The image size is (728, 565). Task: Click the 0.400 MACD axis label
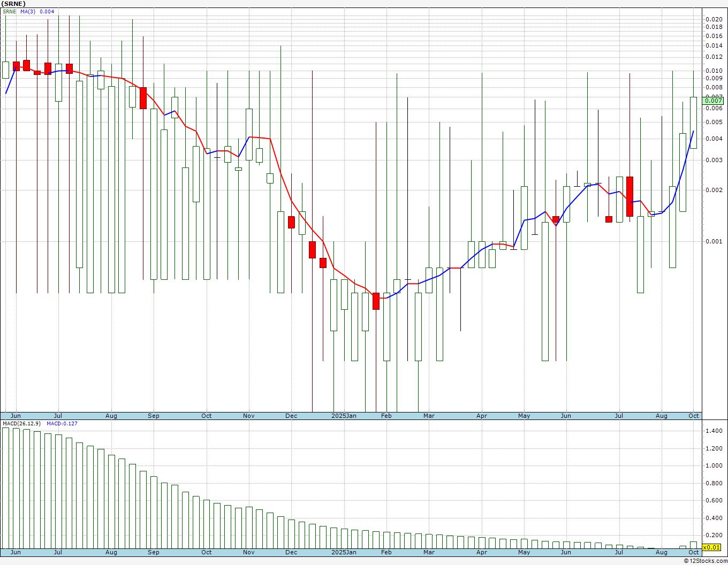[714, 518]
